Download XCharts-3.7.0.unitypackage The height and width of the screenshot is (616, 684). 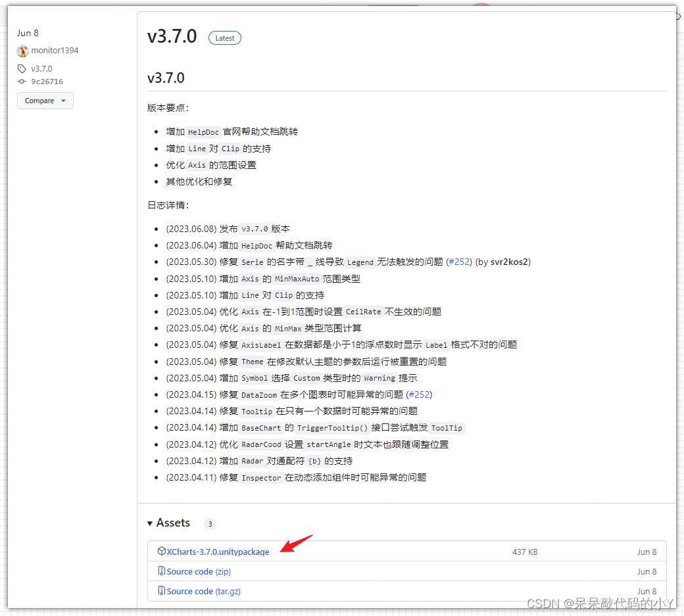point(218,552)
